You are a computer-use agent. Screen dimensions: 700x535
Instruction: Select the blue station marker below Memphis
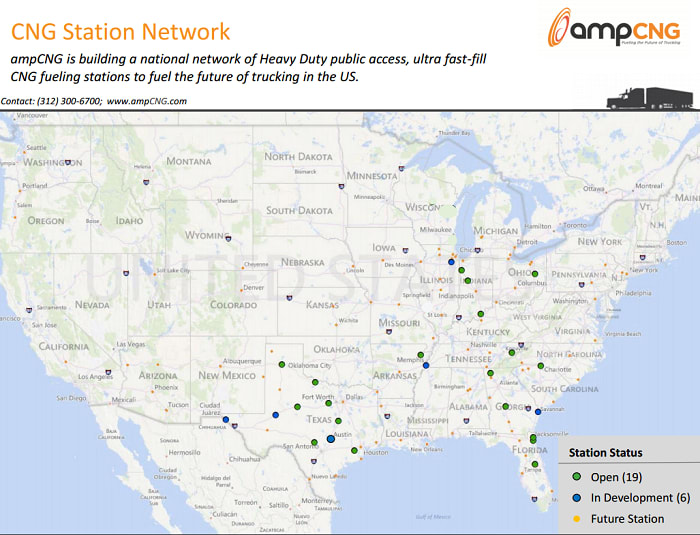pyautogui.click(x=426, y=365)
